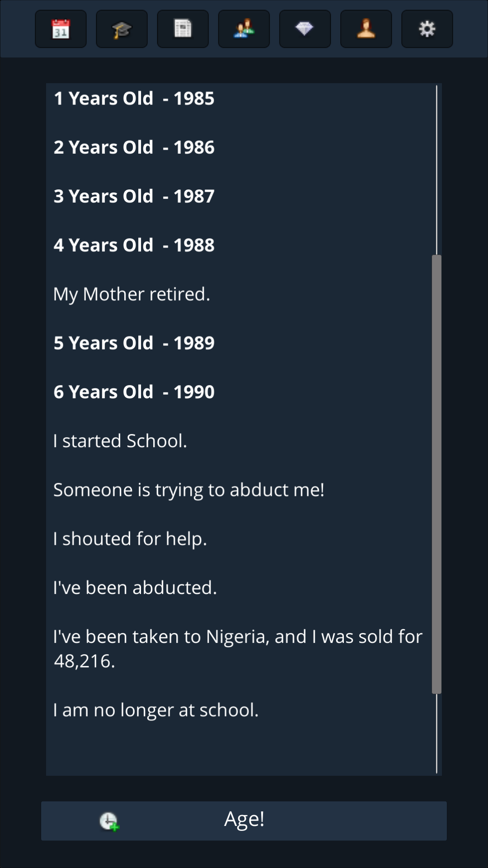
Task: Open the character profile person icon
Action: coord(366,29)
